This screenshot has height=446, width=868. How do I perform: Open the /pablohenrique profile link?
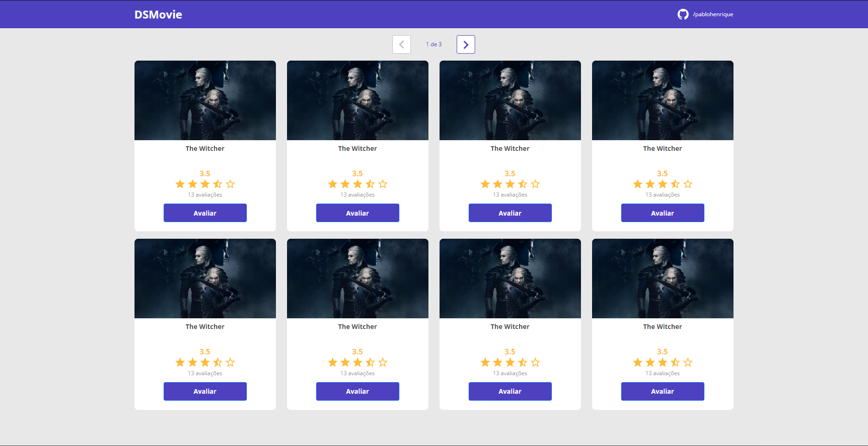[713, 14]
